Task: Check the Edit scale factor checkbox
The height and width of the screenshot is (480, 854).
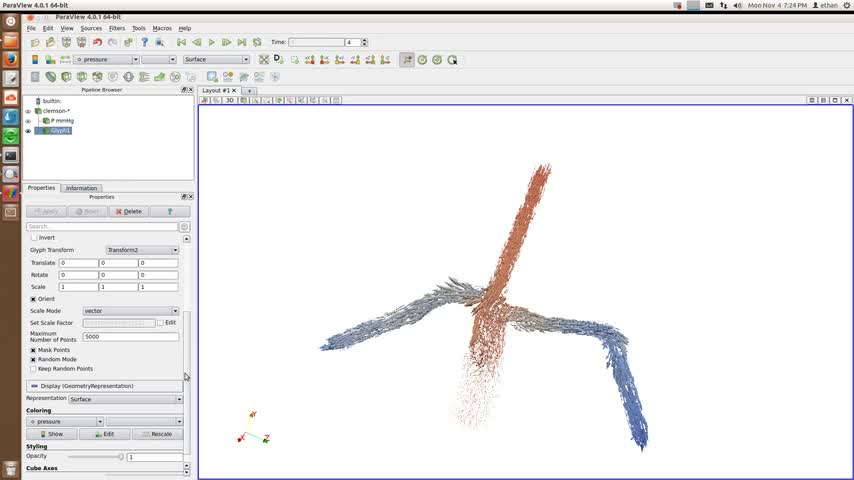Action: 160,323
